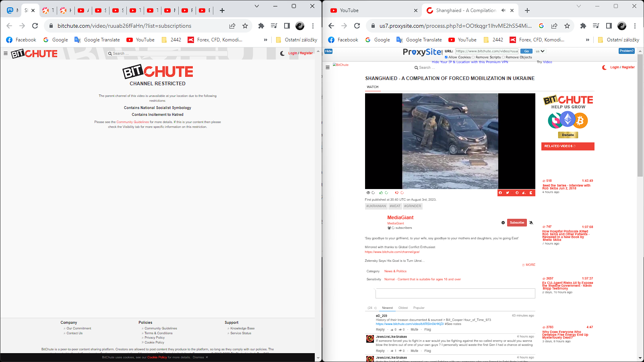Click the ProxySite URL input field

coord(487,51)
